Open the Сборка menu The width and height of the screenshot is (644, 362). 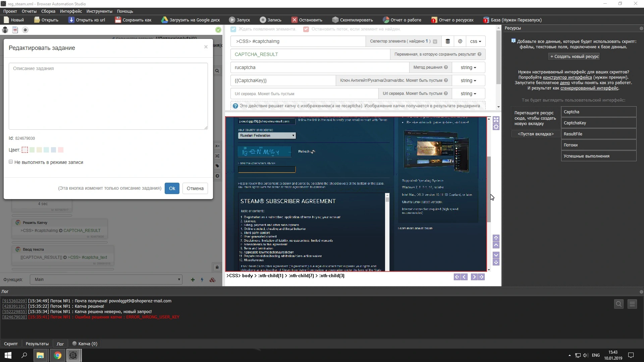pyautogui.click(x=48, y=11)
